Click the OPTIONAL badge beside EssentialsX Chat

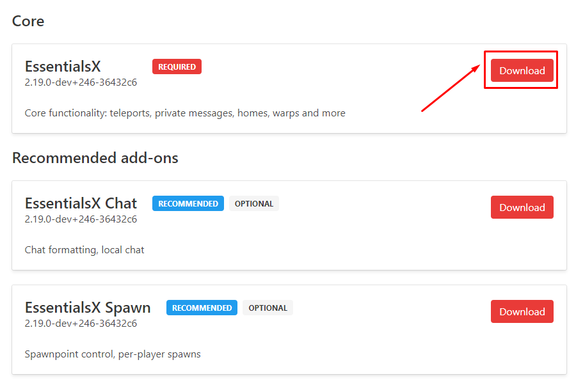[x=254, y=203]
